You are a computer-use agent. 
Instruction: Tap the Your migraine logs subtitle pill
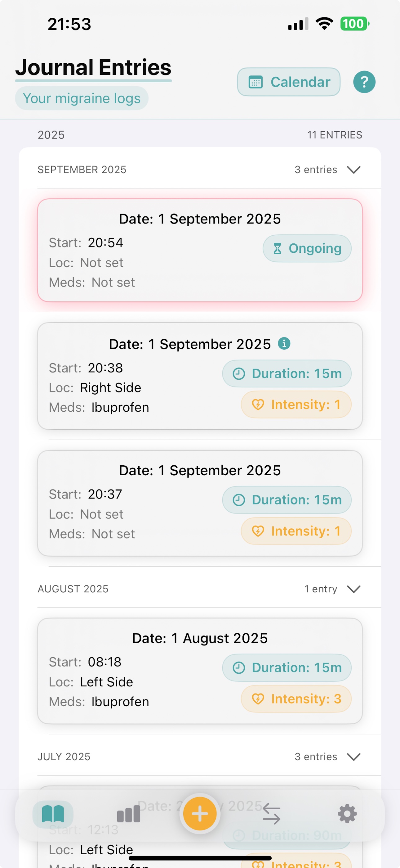click(82, 98)
